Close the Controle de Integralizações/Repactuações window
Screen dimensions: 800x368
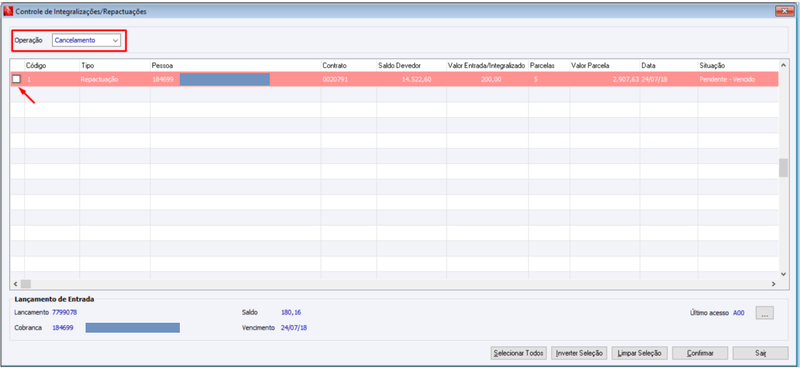(x=784, y=11)
